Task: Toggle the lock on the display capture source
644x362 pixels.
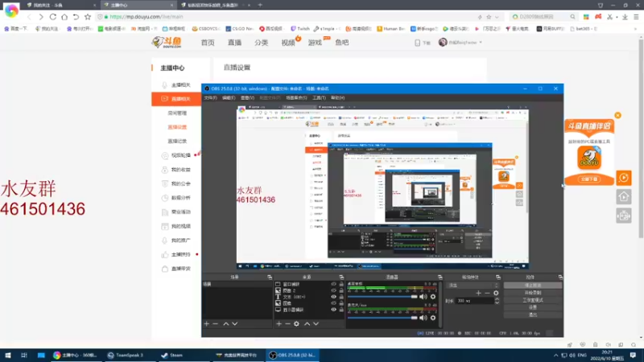Action: point(341,310)
